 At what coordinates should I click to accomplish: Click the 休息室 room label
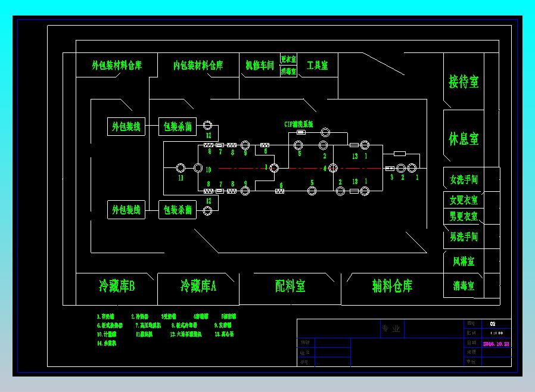[464, 139]
